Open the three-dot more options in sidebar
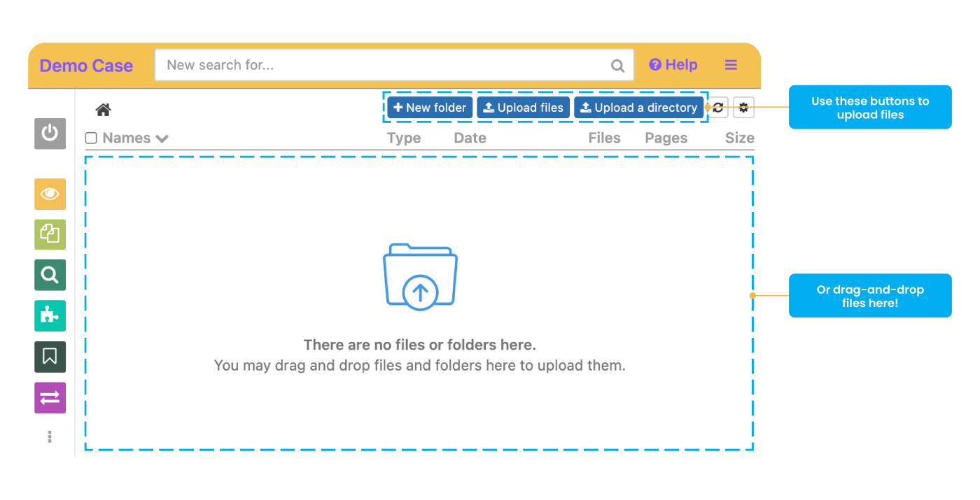 click(x=50, y=436)
